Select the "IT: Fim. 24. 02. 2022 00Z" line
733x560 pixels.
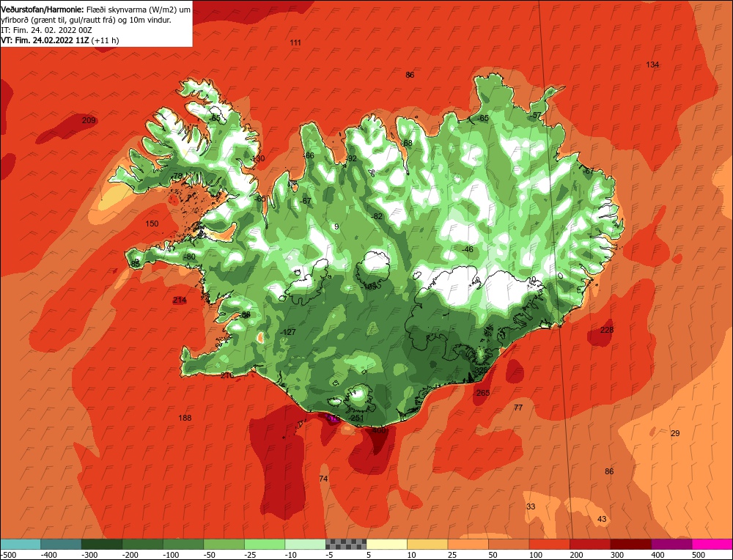coord(47,30)
